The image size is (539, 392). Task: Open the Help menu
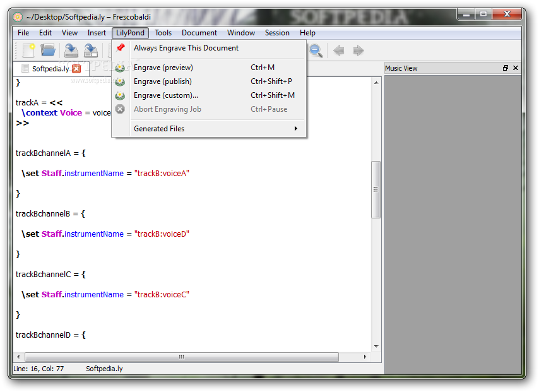coord(307,33)
